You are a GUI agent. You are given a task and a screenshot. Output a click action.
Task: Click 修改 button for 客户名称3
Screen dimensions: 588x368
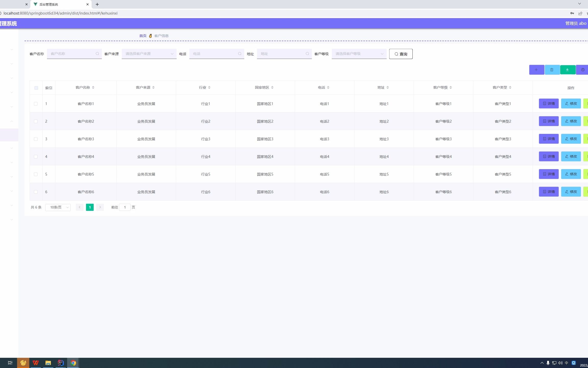click(x=571, y=139)
